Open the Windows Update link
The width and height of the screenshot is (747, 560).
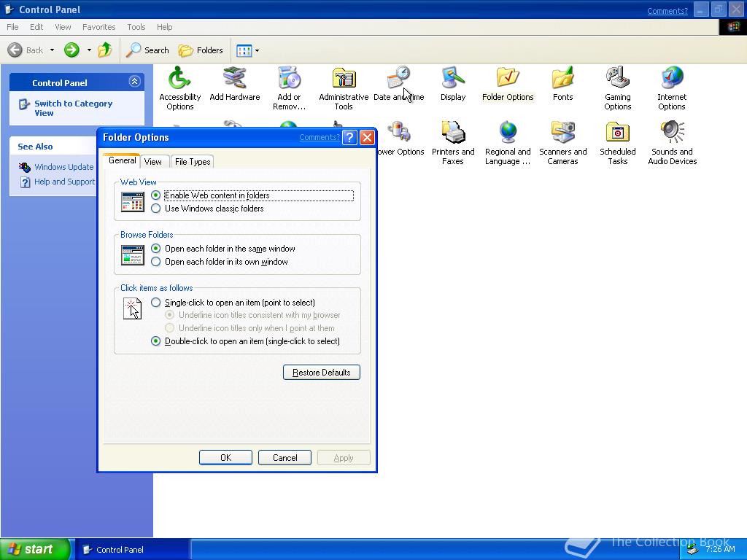click(64, 167)
